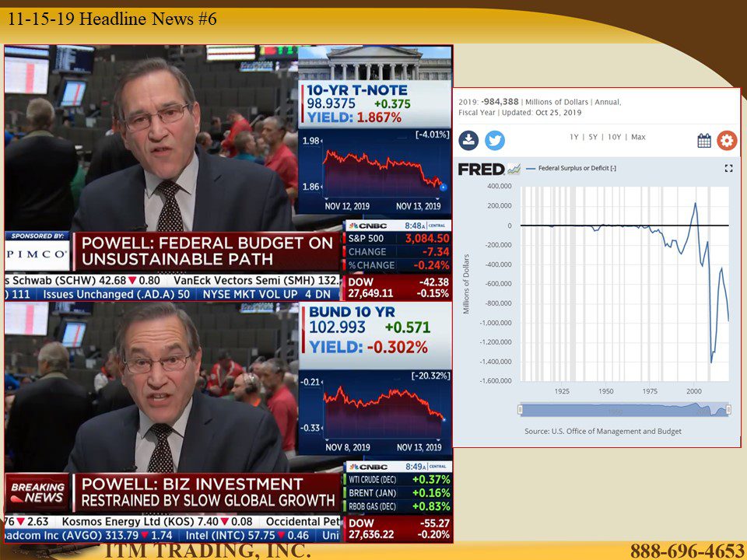Expand the FRED chart to fullscreen
Image resolution: width=747 pixels, height=560 pixels.
(728, 168)
